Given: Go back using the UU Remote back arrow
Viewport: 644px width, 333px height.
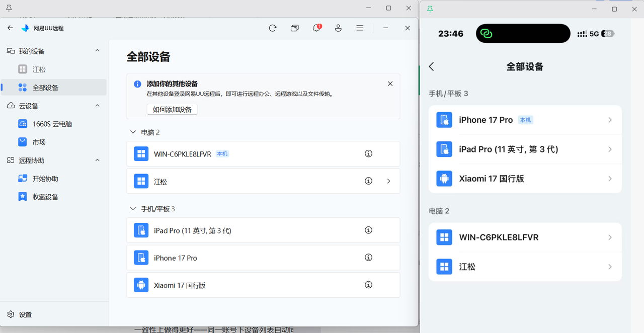Looking at the screenshot, I should pos(10,28).
